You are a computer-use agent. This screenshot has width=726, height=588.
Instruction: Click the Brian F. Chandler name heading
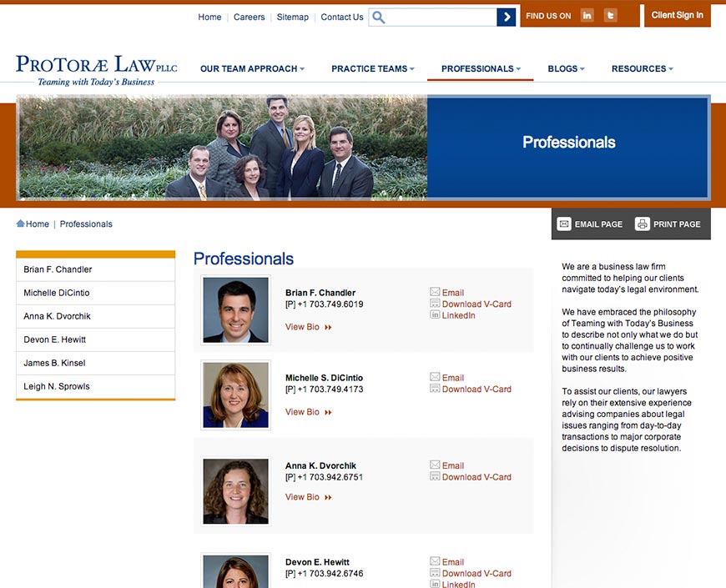click(x=320, y=293)
